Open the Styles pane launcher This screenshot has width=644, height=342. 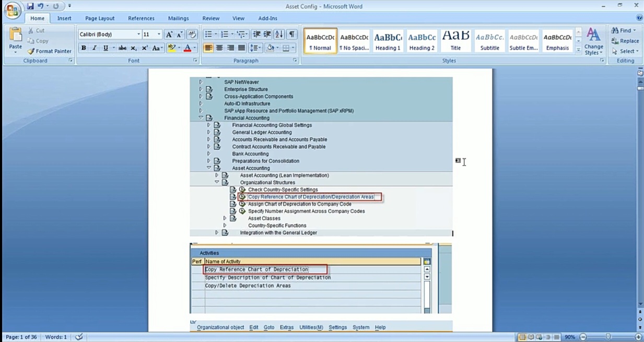pos(602,61)
